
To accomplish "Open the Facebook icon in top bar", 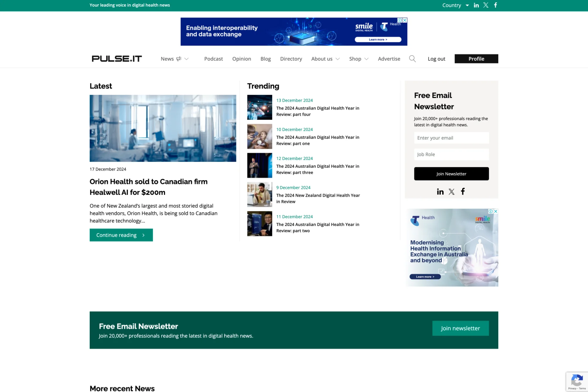I will tap(495, 5).
